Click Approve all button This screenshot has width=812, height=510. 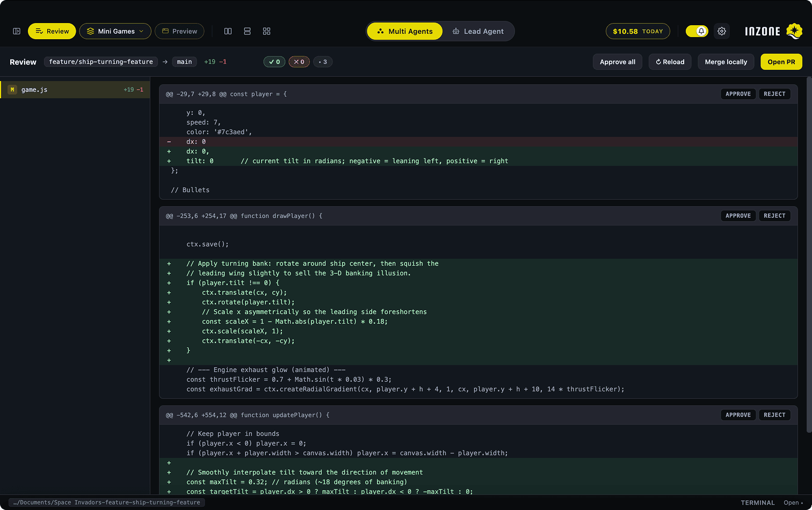[x=618, y=62]
